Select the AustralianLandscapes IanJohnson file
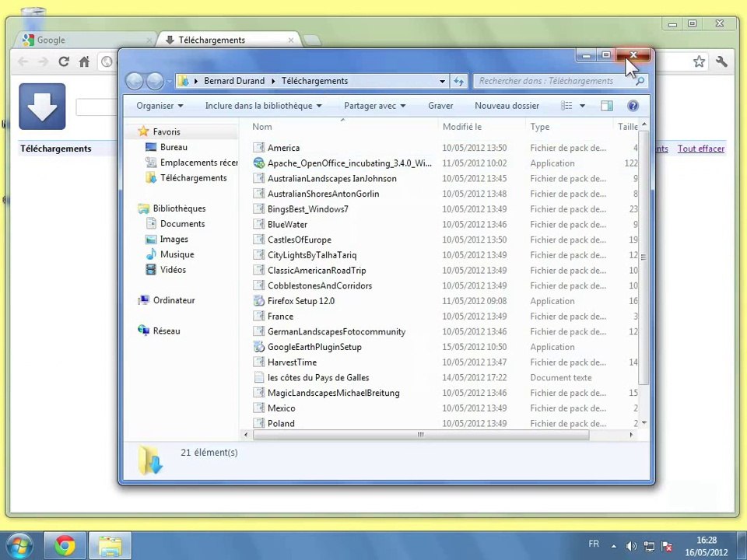 point(332,179)
